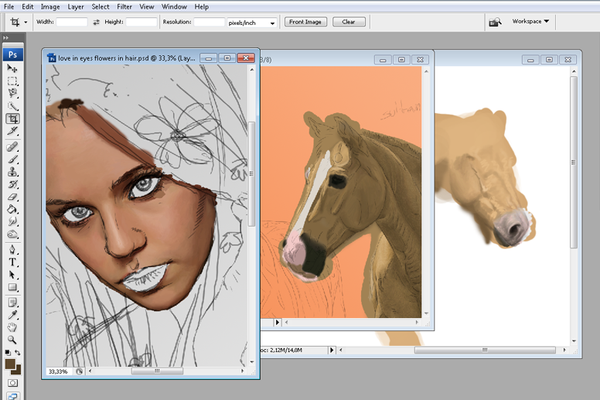Select the Hand tool

[x=12, y=328]
